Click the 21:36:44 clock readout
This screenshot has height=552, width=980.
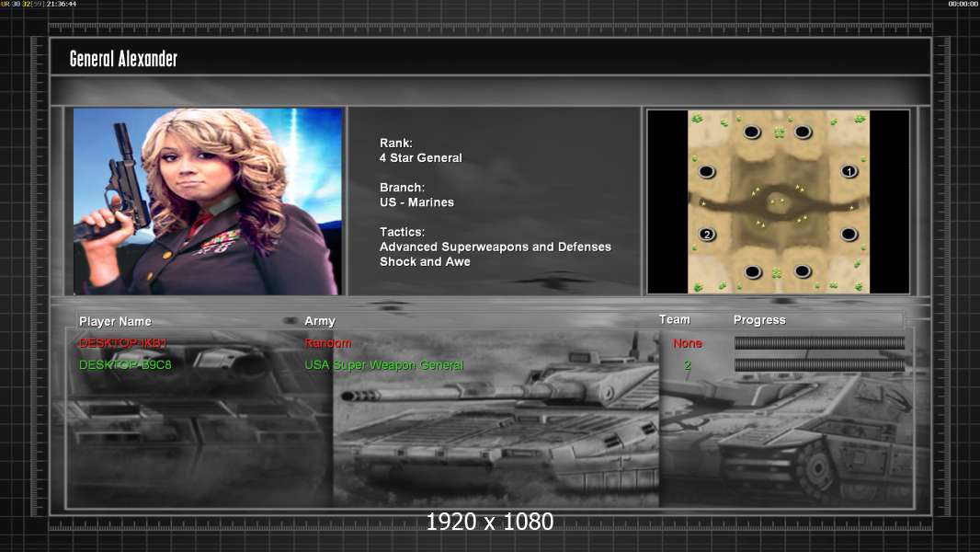(x=62, y=4)
